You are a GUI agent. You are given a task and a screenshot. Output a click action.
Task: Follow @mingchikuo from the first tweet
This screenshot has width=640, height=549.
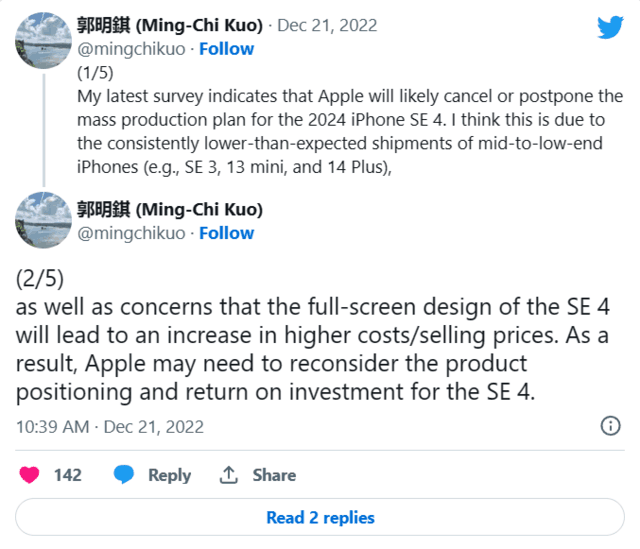pyautogui.click(x=226, y=49)
